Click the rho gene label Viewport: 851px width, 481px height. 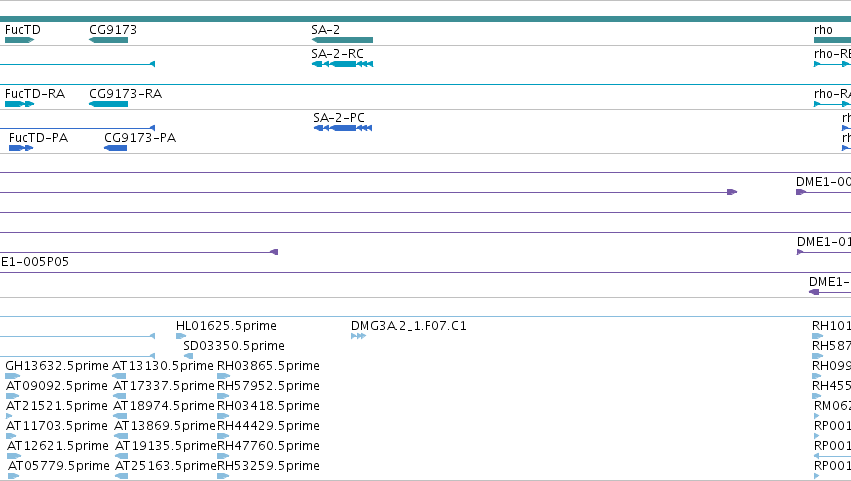point(823,30)
